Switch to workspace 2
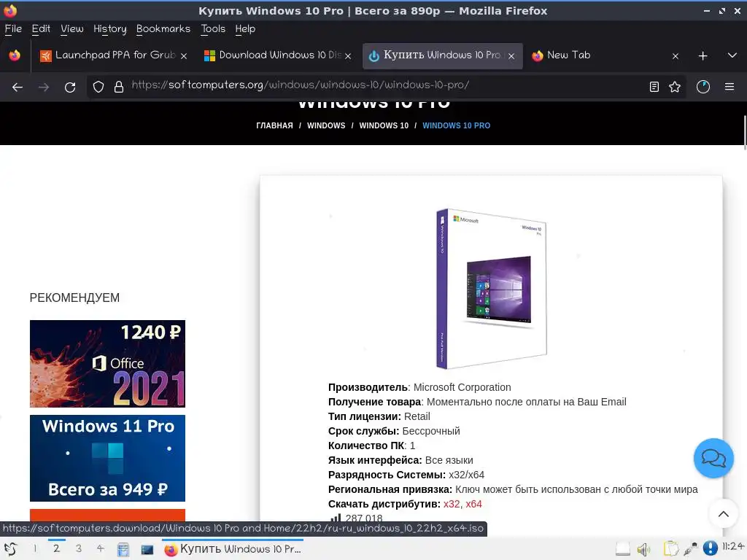This screenshot has width=747, height=560. [56, 548]
